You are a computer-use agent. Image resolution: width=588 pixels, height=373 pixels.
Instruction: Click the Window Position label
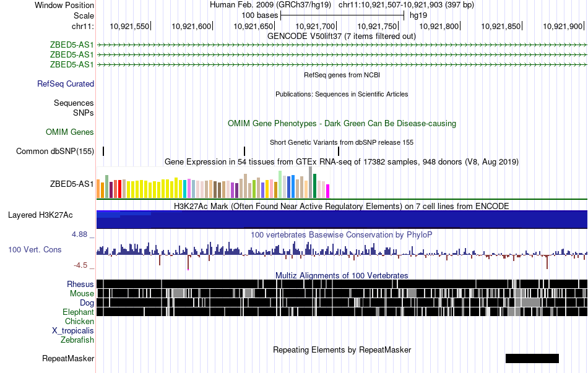click(x=64, y=5)
